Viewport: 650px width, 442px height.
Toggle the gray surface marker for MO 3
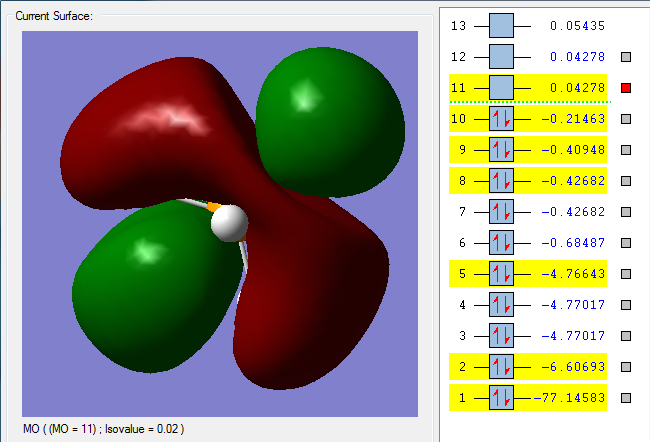point(626,336)
